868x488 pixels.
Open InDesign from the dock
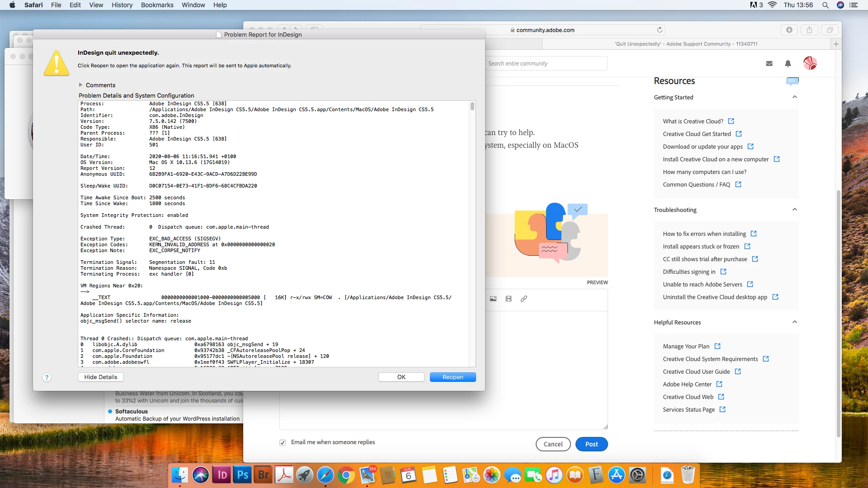tap(222, 475)
